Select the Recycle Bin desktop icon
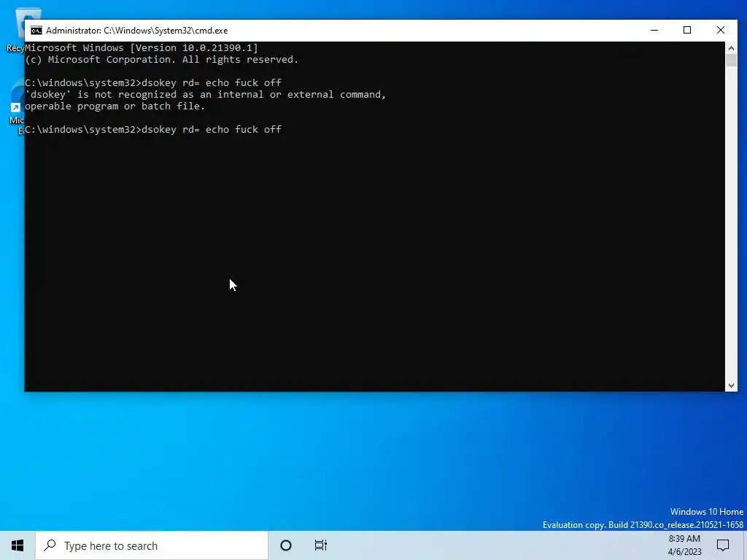The image size is (747, 560). 15,29
